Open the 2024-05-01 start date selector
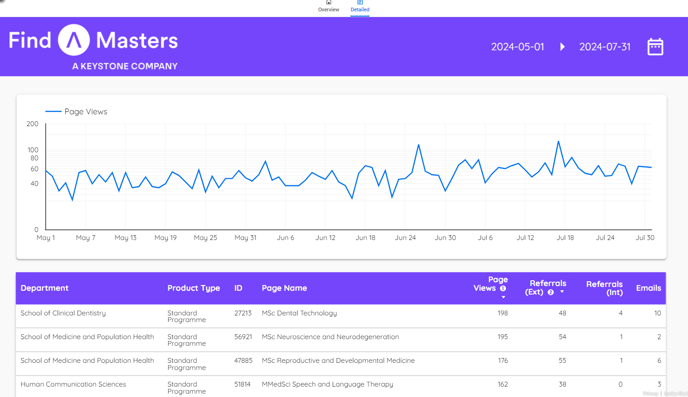This screenshot has width=688, height=397. (x=517, y=47)
